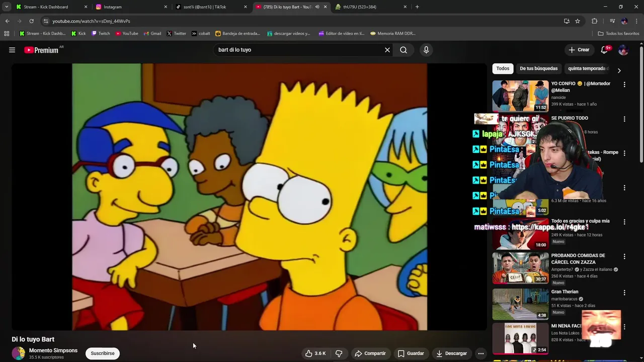Open YO CONFIO video thumbnail
The height and width of the screenshot is (362, 644).
pyautogui.click(x=520, y=96)
